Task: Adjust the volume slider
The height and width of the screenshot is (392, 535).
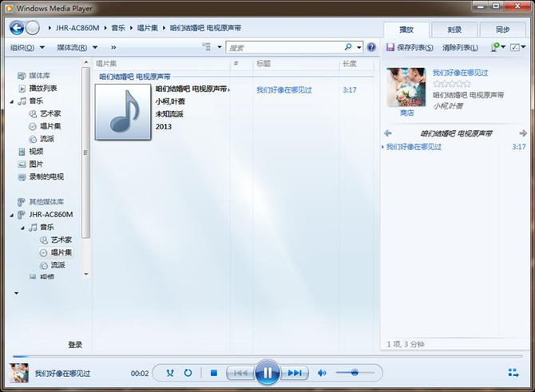Action: click(355, 373)
